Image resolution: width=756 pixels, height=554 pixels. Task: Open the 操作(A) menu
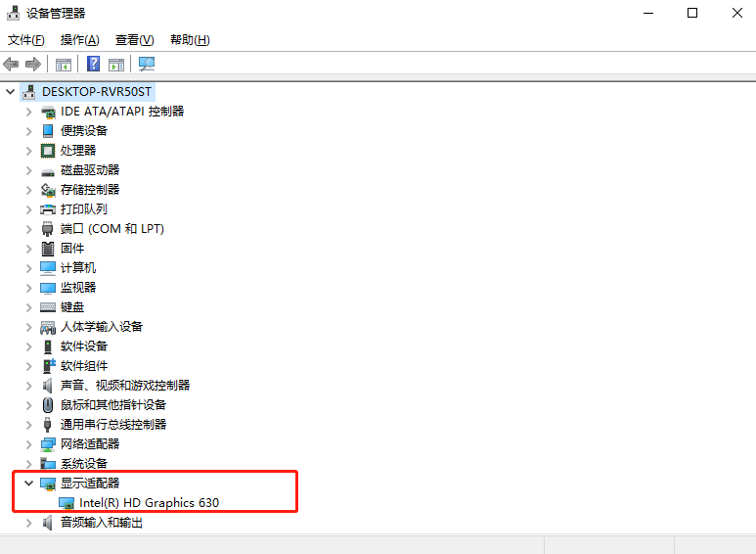[79, 40]
